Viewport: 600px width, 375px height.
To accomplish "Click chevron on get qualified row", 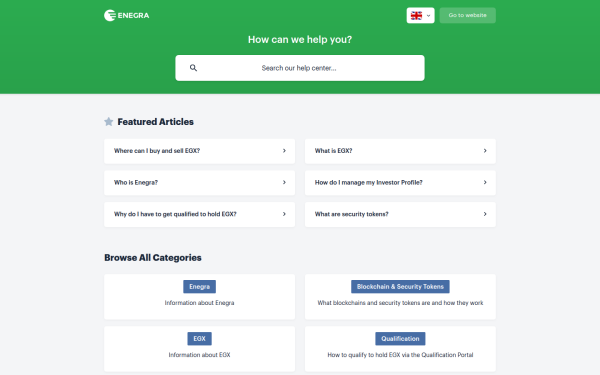I will (x=284, y=214).
